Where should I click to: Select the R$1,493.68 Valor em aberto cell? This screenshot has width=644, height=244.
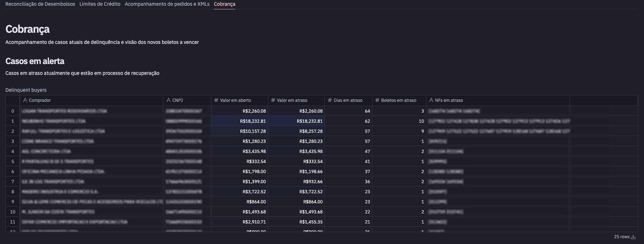click(239, 212)
